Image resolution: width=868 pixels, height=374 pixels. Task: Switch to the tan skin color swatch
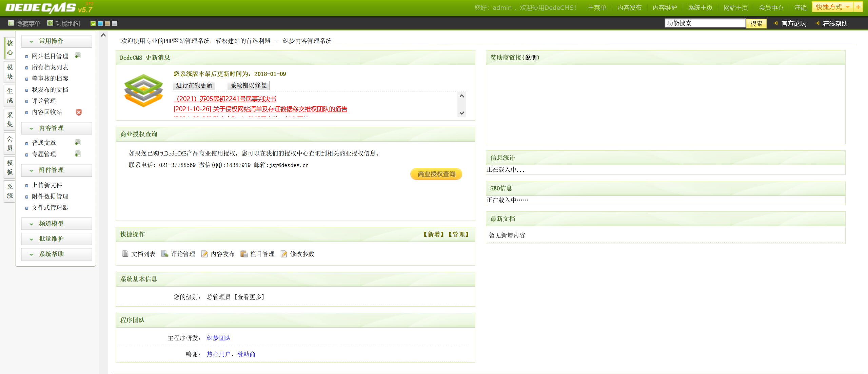[107, 23]
